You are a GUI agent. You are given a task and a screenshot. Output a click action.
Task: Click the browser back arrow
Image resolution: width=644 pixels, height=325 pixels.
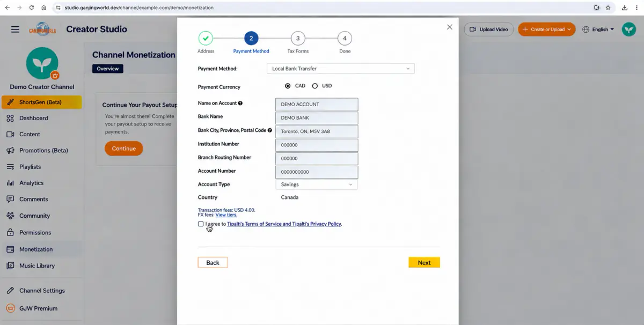click(x=7, y=8)
